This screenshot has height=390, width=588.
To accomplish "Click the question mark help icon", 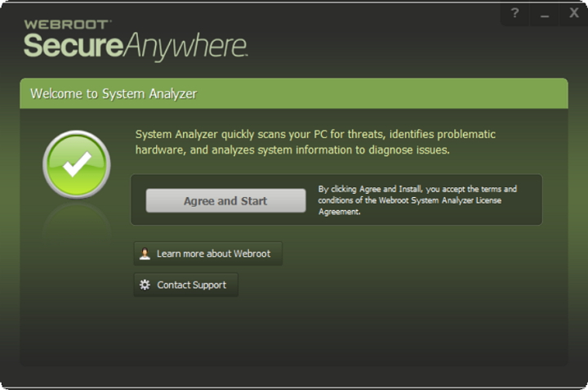I will click(x=514, y=13).
